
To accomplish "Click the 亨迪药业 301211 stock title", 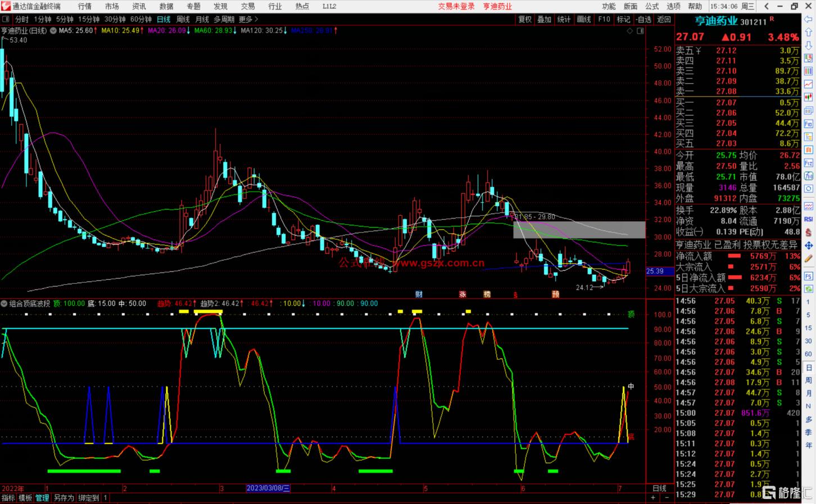I will click(731, 21).
